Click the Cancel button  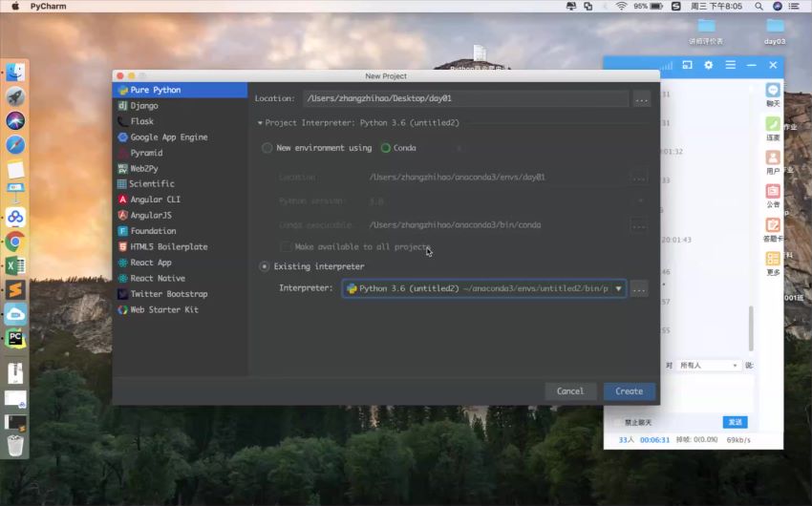click(570, 391)
